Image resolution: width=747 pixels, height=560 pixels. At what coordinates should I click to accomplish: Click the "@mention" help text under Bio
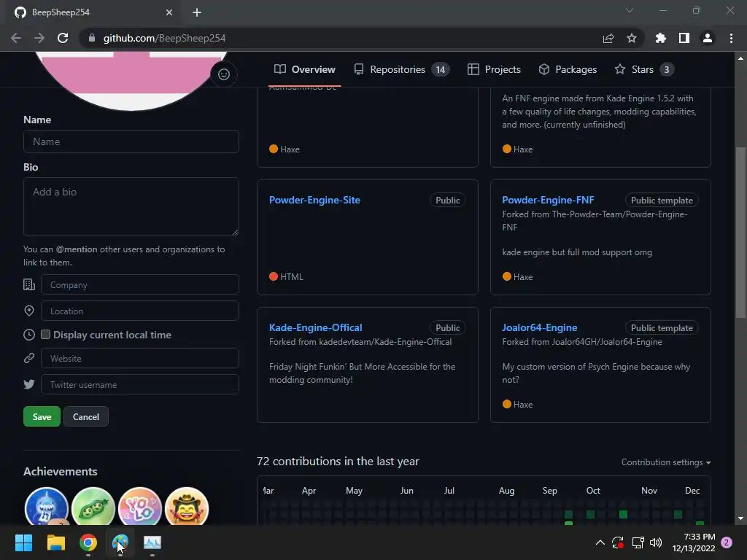[76, 249]
